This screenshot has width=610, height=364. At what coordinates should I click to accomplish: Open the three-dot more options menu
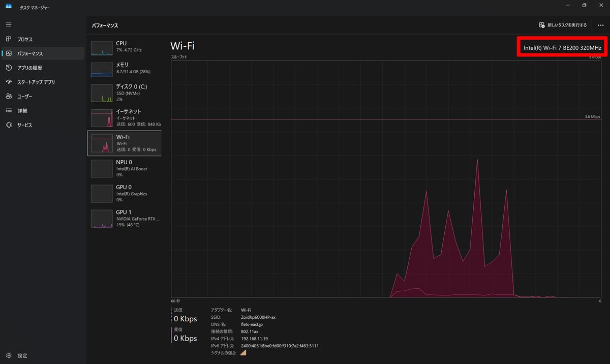(600, 25)
